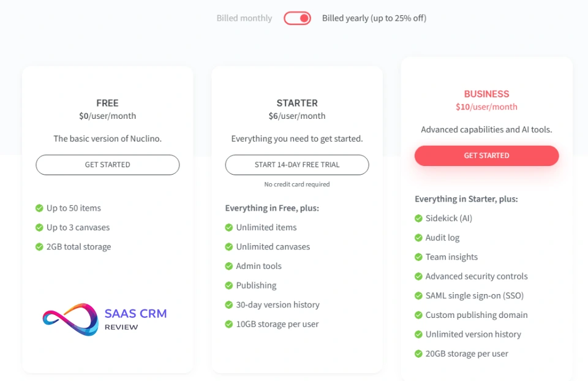Click the STARTER plan heading
This screenshot has height=381, width=588.
coord(297,104)
